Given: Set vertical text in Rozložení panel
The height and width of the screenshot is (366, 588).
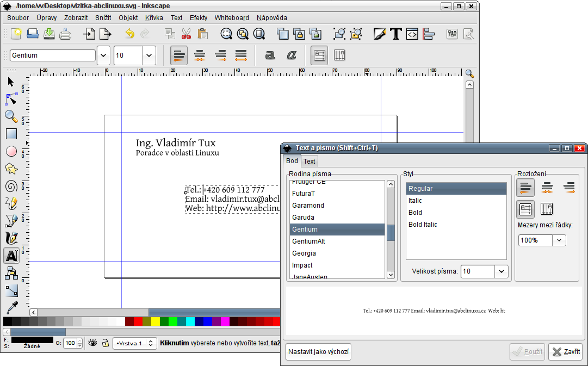Looking at the screenshot, I should click(x=547, y=209).
